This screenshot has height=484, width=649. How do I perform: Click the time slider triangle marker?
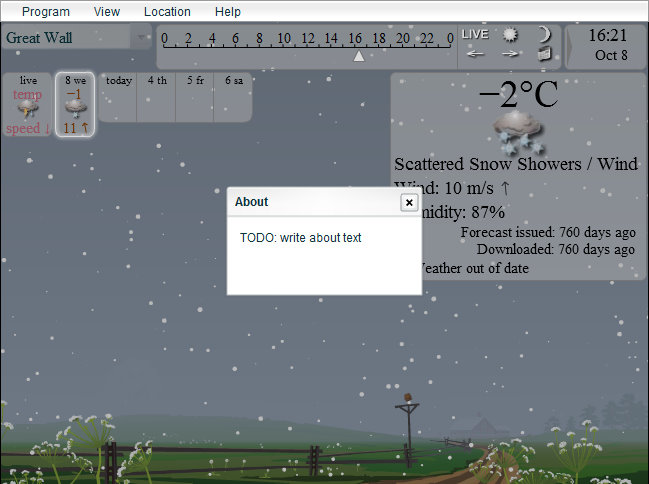pyautogui.click(x=359, y=56)
